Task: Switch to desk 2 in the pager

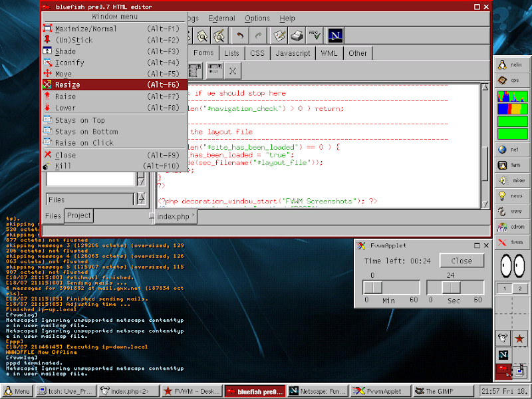Action: 520,289
